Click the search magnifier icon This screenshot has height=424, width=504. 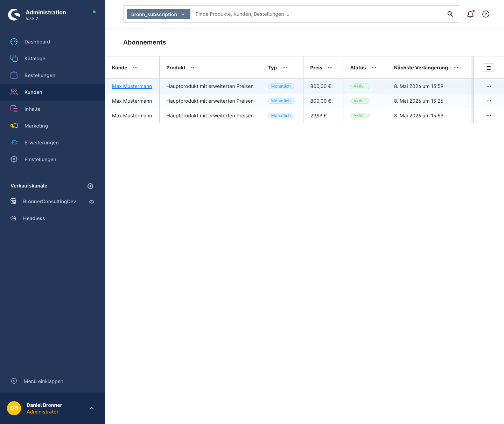coord(450,14)
